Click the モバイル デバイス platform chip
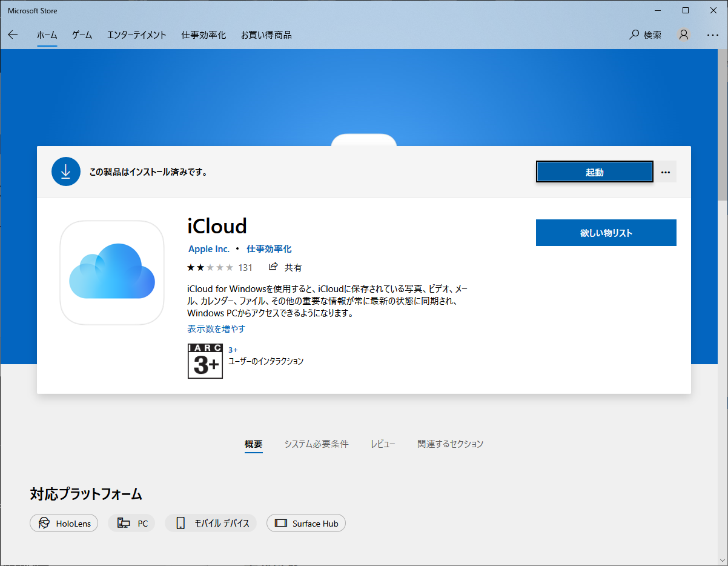This screenshot has height=566, width=728. pyautogui.click(x=211, y=523)
